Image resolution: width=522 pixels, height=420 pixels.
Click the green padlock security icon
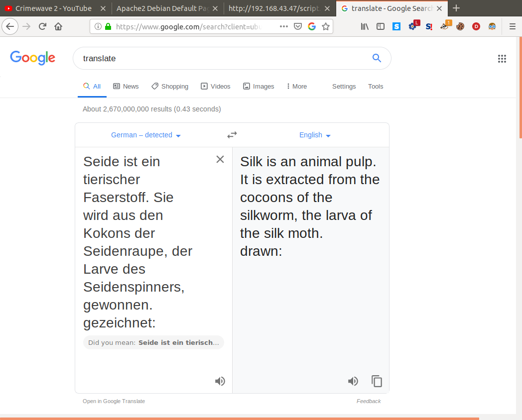pyautogui.click(x=108, y=26)
